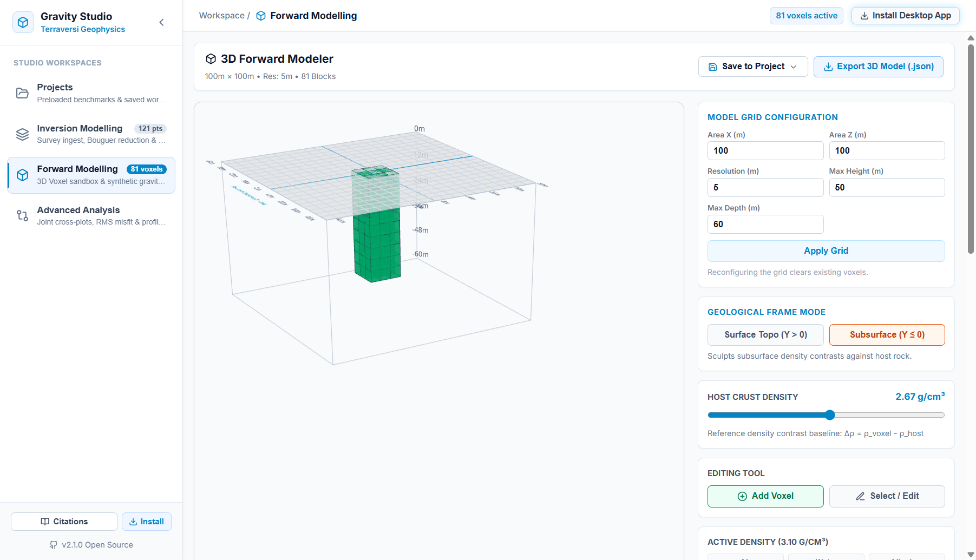Choose the Select / Edit tool

887,496
